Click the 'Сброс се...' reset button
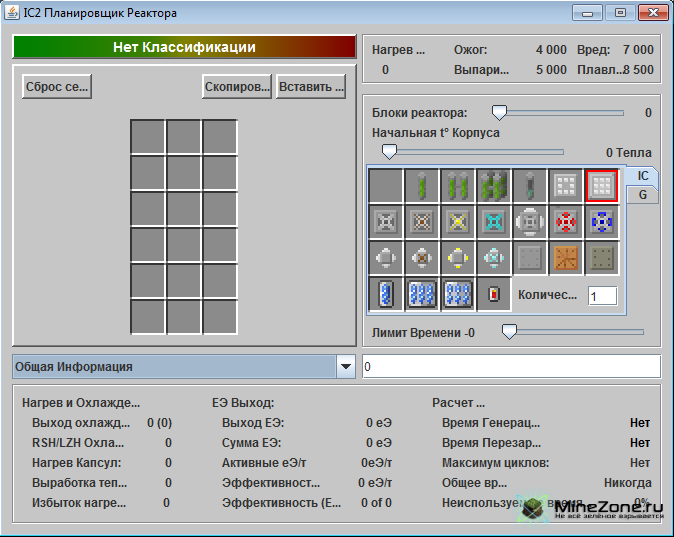This screenshot has height=537, width=674. pos(57,86)
